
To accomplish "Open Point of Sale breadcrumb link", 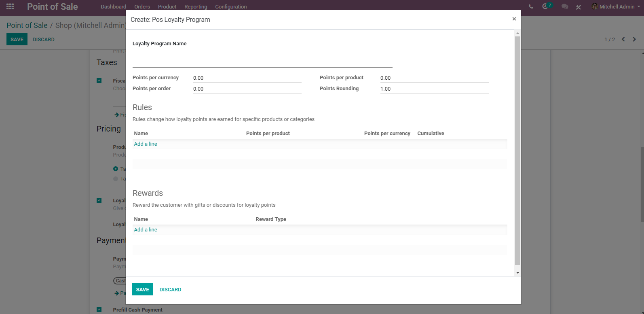I will tap(27, 25).
